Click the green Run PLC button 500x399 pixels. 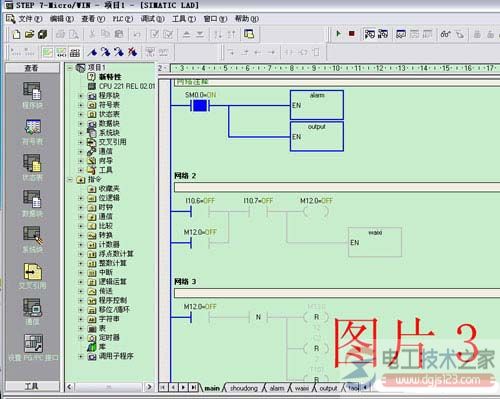tap(338, 34)
